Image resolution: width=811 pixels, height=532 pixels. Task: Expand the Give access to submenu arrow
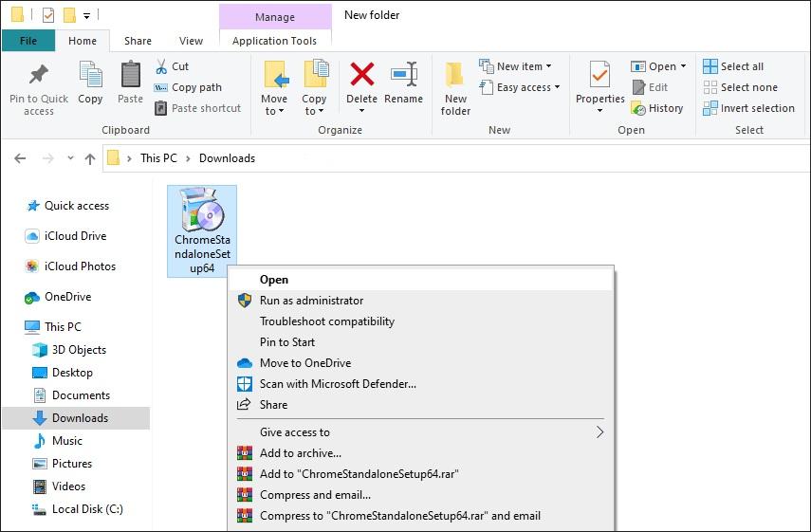[599, 432]
